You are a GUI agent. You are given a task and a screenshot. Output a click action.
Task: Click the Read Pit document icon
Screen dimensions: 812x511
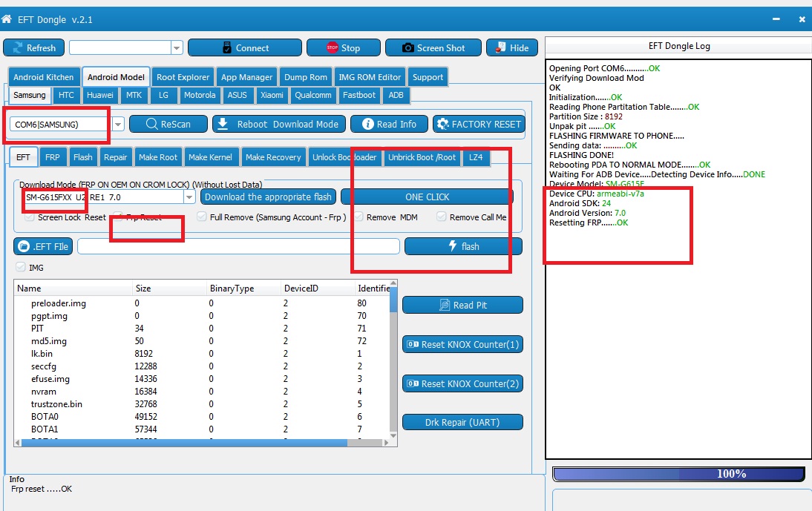click(x=445, y=305)
